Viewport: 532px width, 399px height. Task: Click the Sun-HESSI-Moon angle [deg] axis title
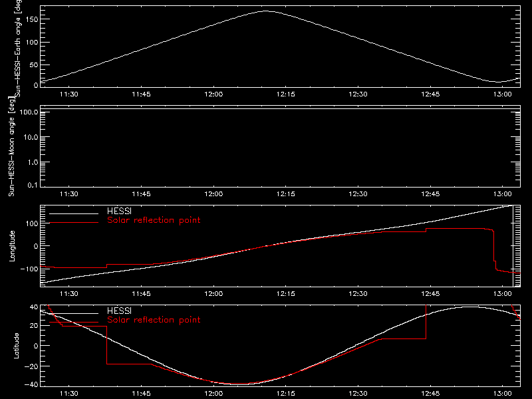pyautogui.click(x=11, y=146)
